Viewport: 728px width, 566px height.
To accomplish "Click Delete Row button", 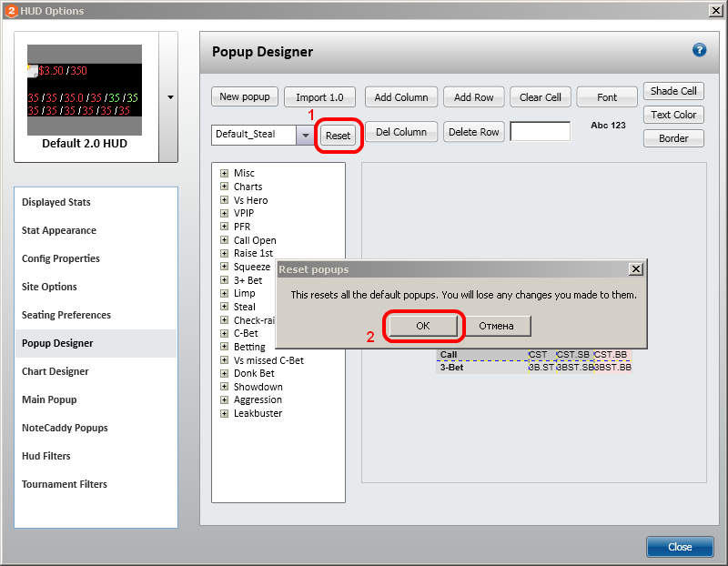I will click(473, 132).
